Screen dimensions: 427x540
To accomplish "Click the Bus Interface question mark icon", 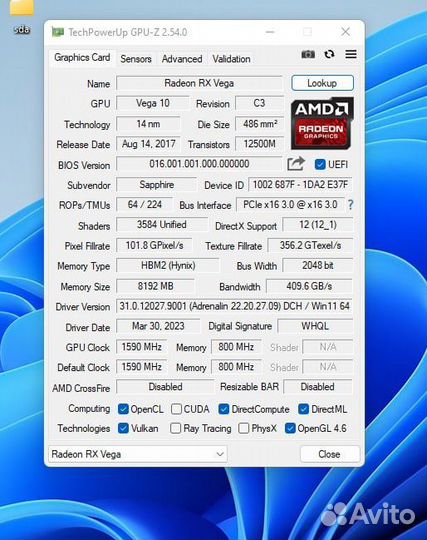I will pyautogui.click(x=350, y=205).
